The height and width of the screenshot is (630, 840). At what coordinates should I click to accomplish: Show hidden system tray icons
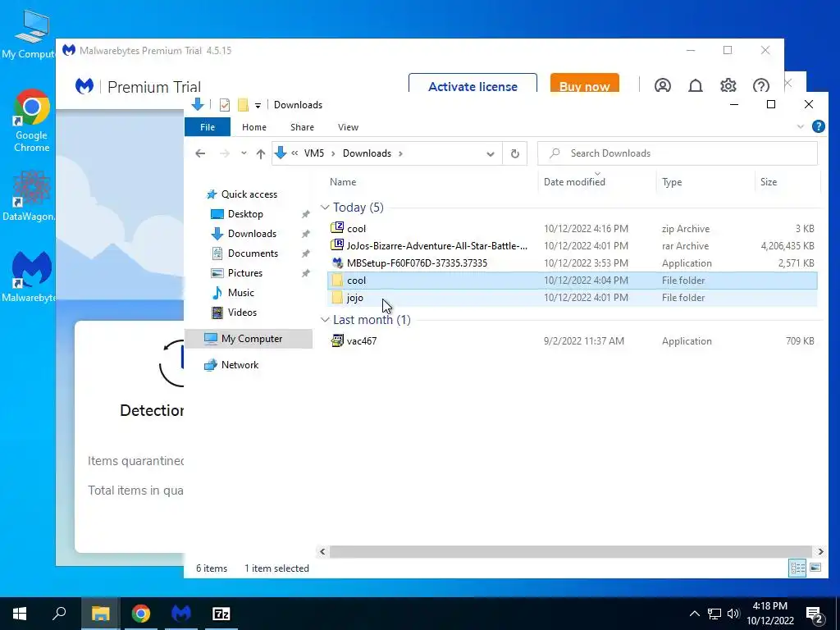[694, 614]
